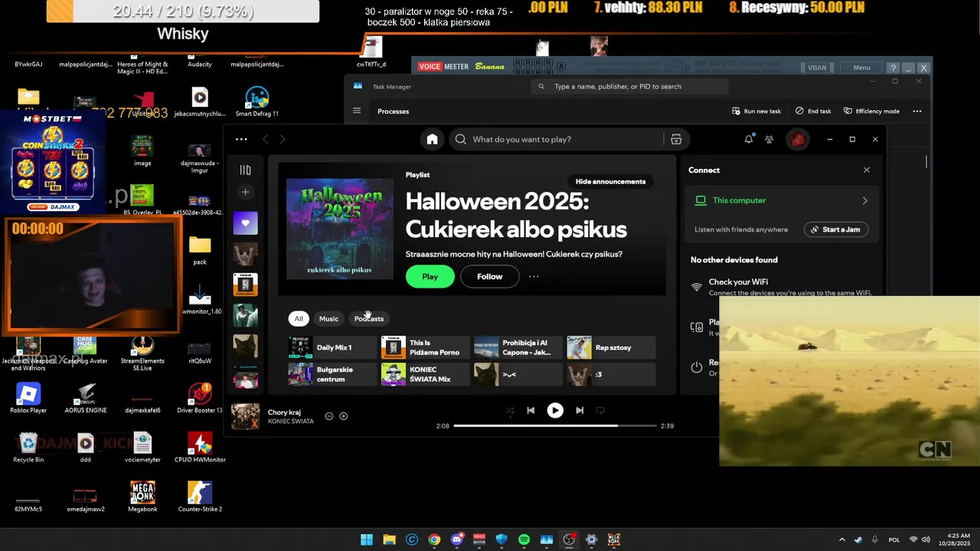Open Halloween 2025 playlist cover art
Screen dimensions: 980x551
click(x=339, y=229)
